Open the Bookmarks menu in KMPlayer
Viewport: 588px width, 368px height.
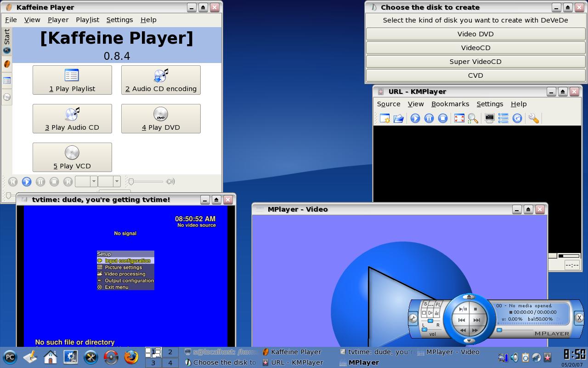point(450,104)
